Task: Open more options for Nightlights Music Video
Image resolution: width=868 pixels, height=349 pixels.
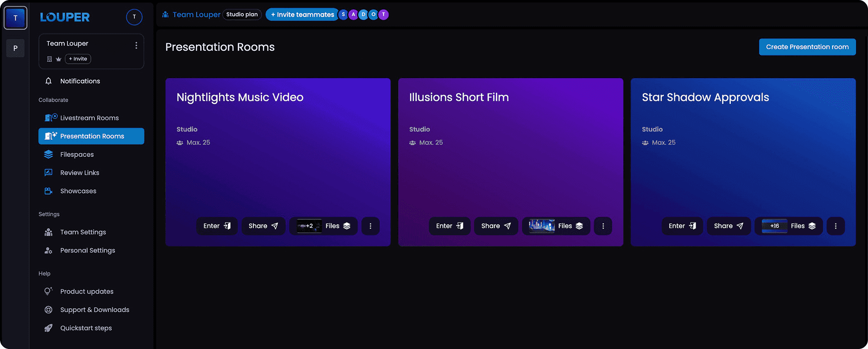Action: [370, 226]
